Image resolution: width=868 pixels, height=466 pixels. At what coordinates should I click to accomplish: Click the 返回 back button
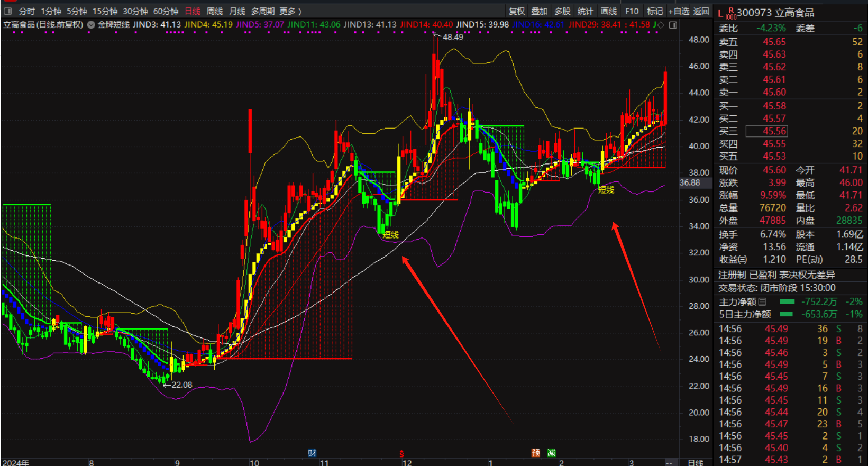[x=701, y=11]
